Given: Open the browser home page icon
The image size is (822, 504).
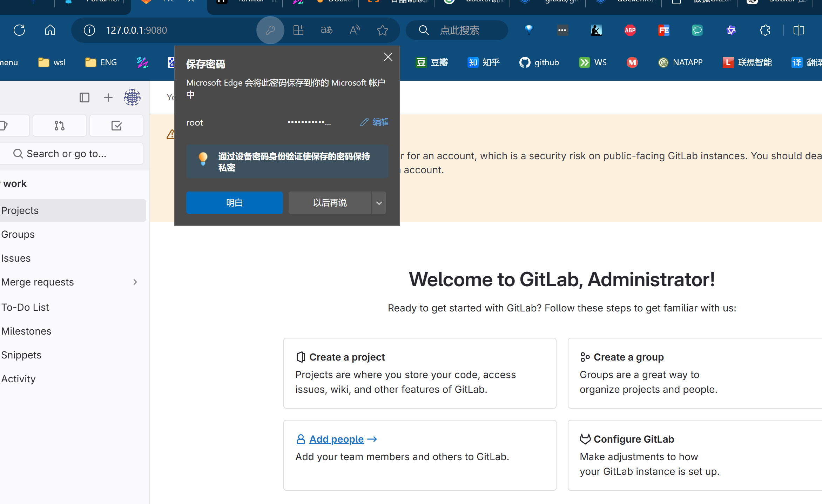Looking at the screenshot, I should (x=50, y=30).
